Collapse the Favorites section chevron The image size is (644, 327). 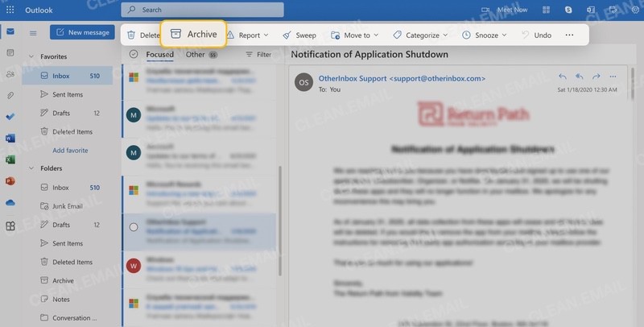pyautogui.click(x=31, y=57)
